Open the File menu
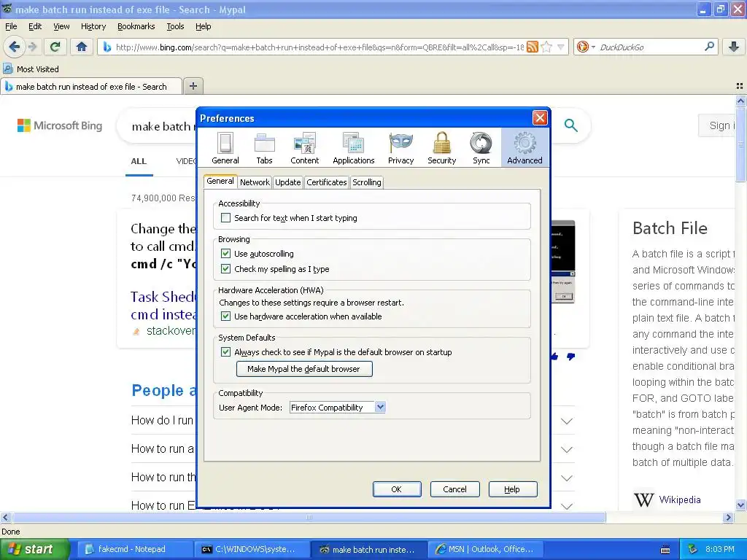 11,26
